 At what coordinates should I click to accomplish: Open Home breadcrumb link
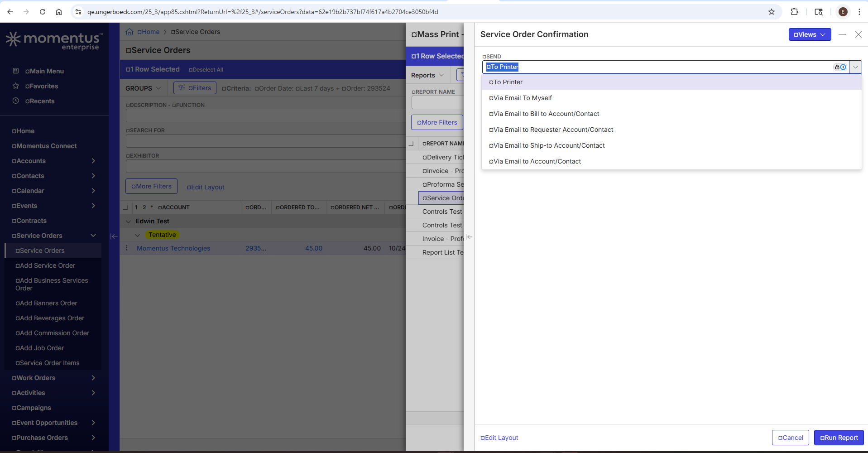point(149,32)
